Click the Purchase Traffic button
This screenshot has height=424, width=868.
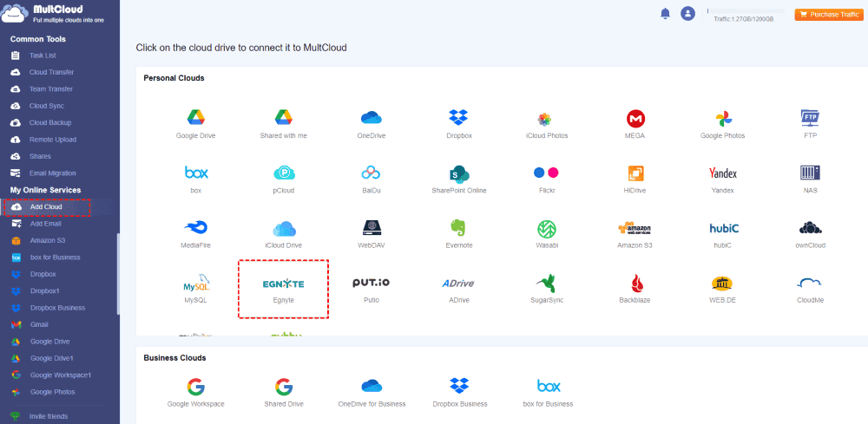[x=830, y=15]
